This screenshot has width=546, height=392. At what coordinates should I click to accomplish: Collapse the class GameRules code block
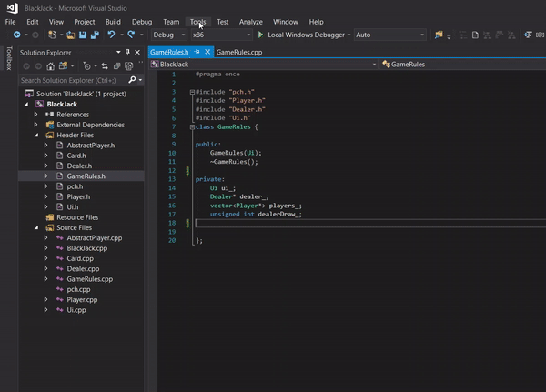click(192, 127)
